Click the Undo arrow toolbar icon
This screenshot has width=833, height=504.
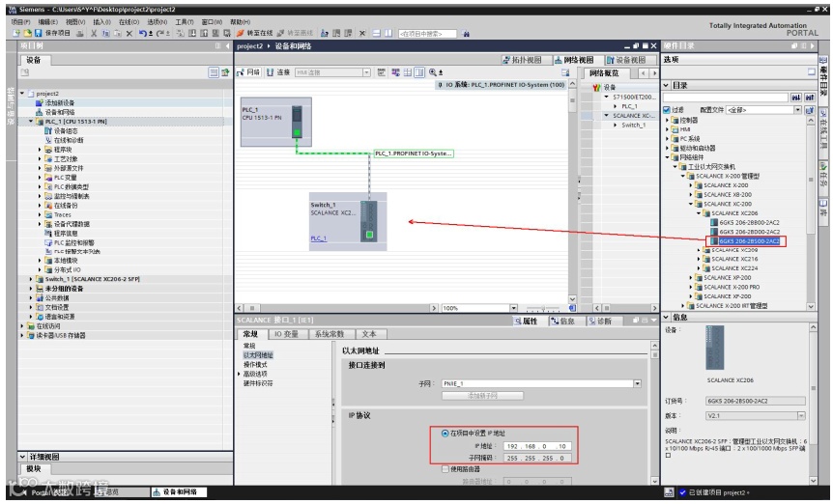tap(143, 33)
